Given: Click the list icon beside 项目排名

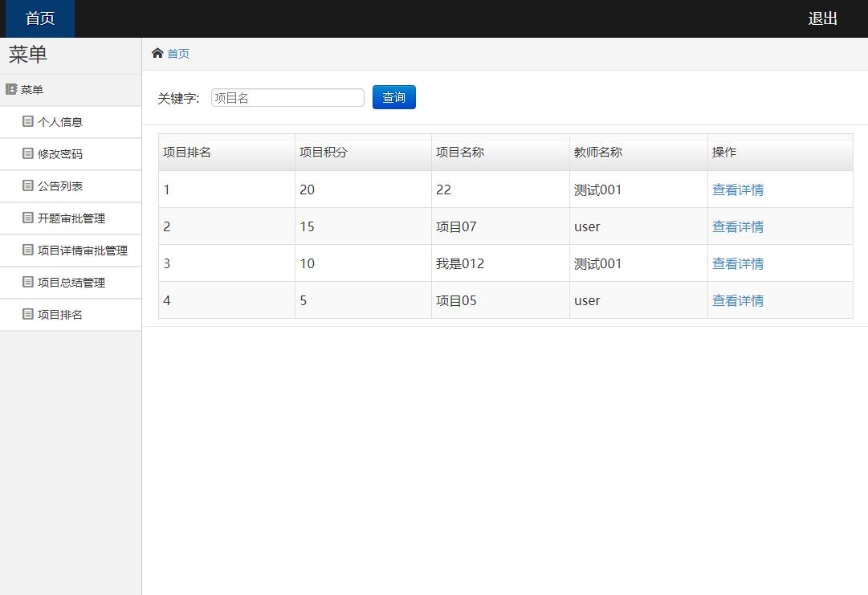Looking at the screenshot, I should 28,315.
